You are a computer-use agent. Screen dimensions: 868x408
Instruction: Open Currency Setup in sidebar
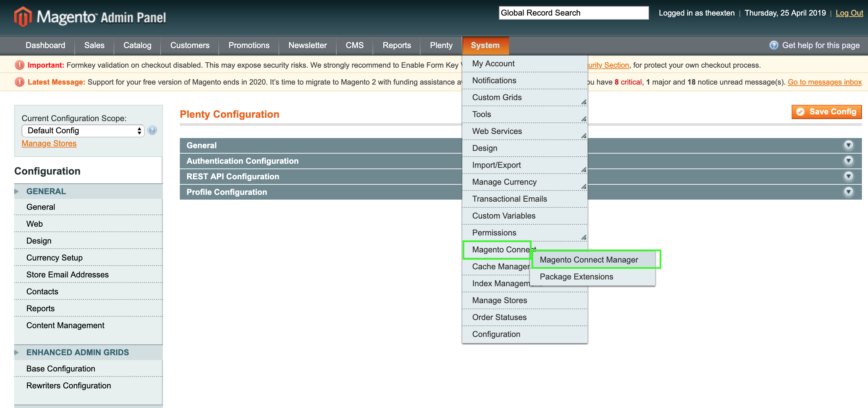(89, 258)
